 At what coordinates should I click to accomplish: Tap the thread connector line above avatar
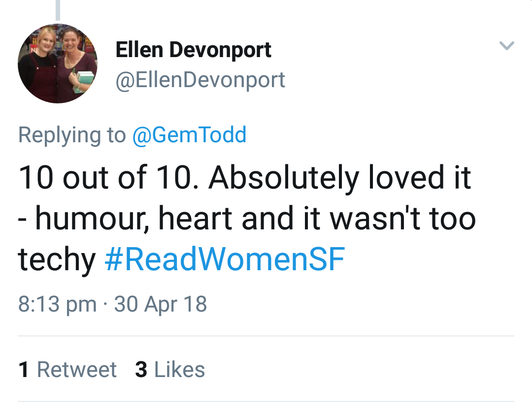tap(58, 10)
